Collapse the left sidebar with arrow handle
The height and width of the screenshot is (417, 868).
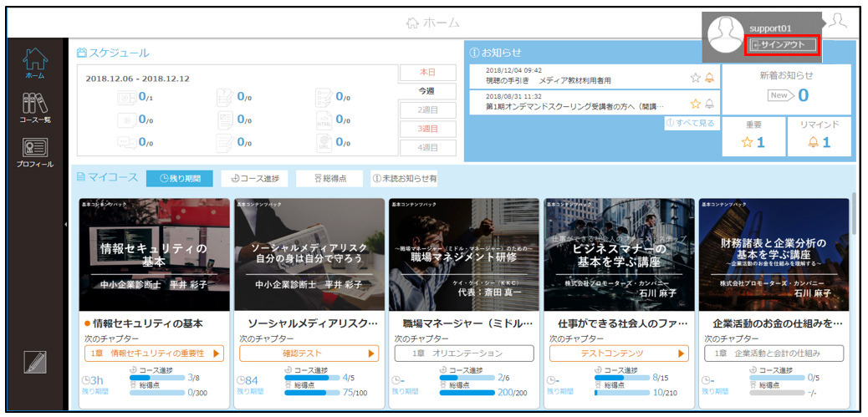tap(65, 224)
